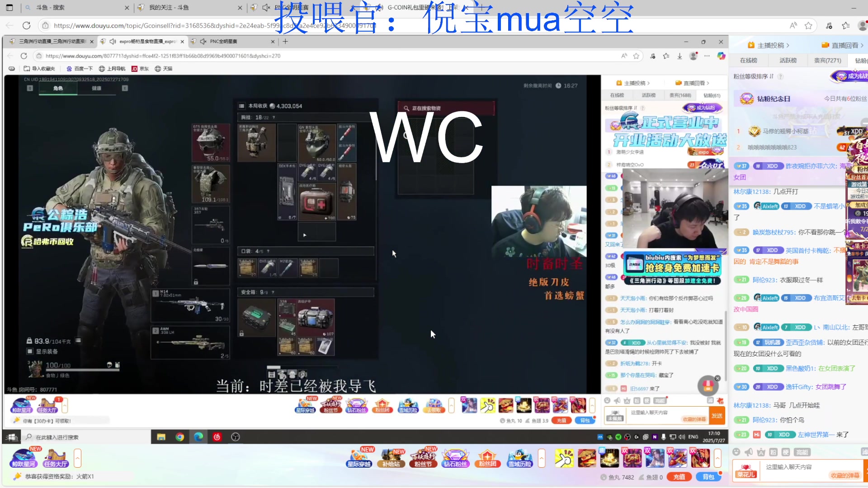868x488 pixels.
Task: Switch to 在线榜 tab in outer sidebar
Action: pos(749,60)
